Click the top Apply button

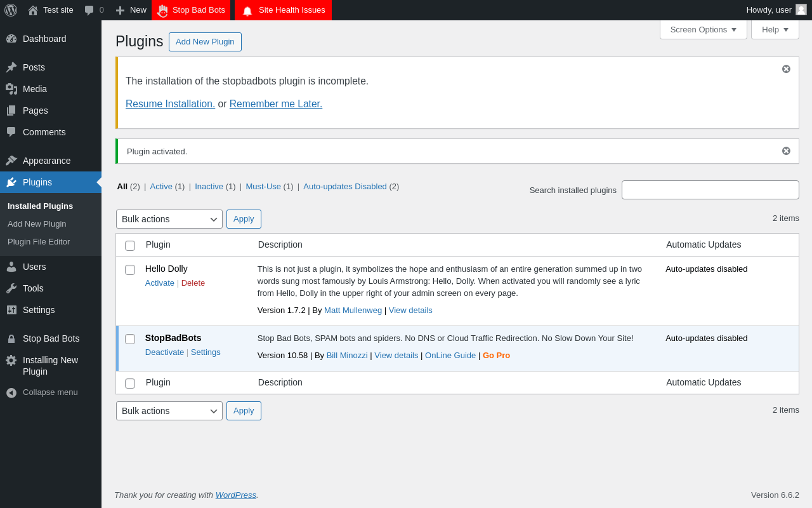click(x=244, y=219)
